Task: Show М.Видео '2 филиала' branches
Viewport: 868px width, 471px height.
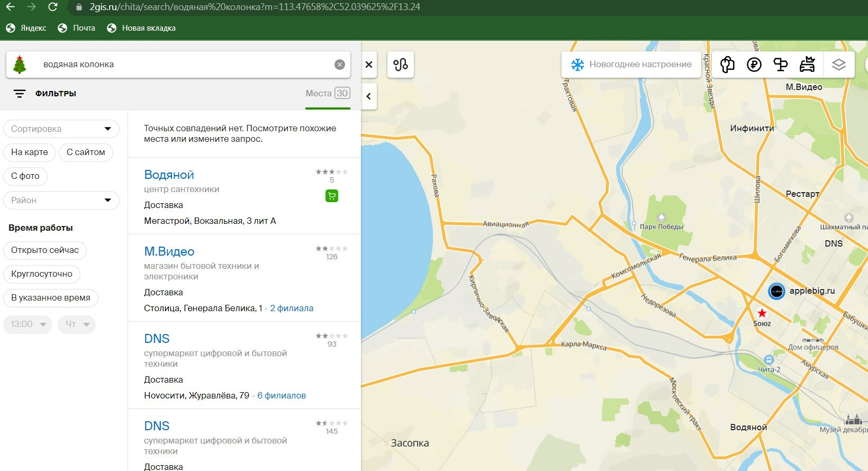Action: pyautogui.click(x=292, y=308)
